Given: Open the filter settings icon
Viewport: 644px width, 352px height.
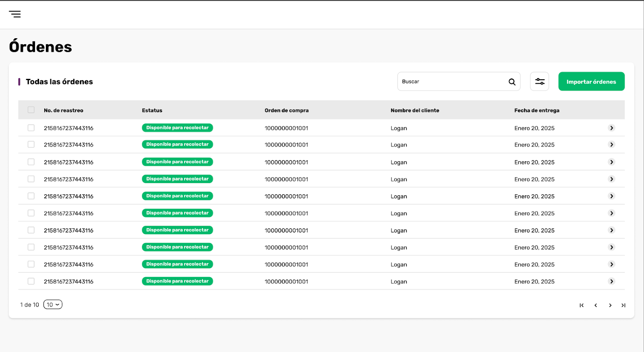Looking at the screenshot, I should tap(540, 81).
